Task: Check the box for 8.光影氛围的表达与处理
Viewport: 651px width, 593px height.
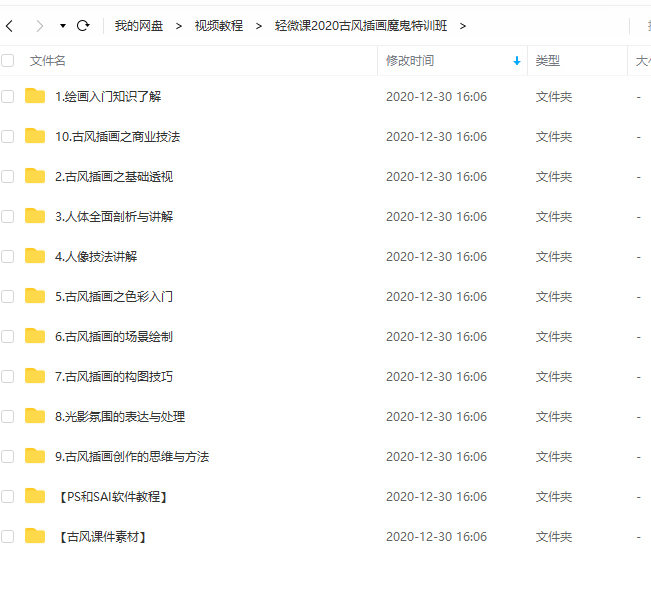Action: (7, 417)
